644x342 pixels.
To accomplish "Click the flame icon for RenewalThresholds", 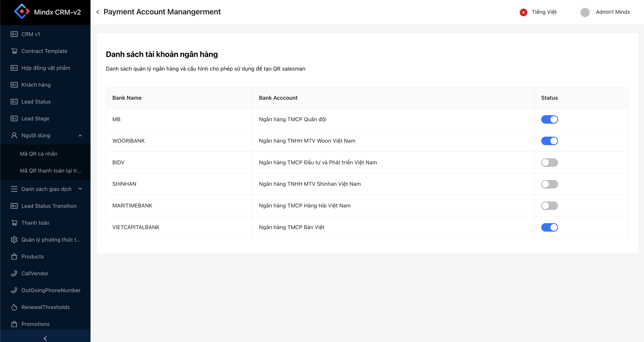I will point(14,307).
